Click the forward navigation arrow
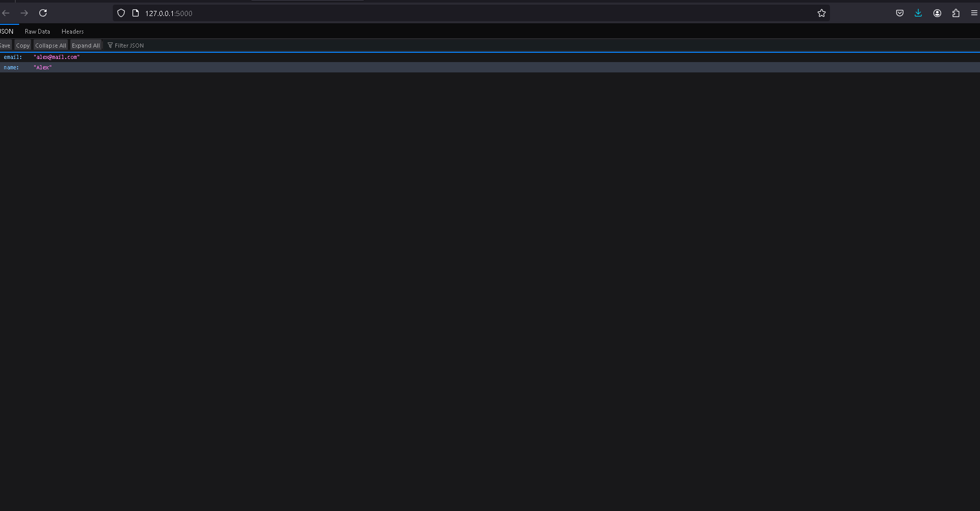This screenshot has height=511, width=980. click(x=24, y=13)
